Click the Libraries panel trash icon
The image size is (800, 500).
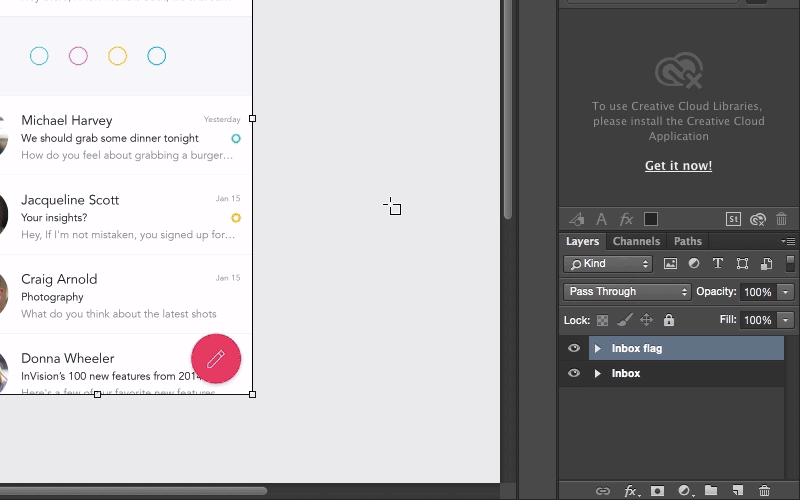(x=782, y=219)
